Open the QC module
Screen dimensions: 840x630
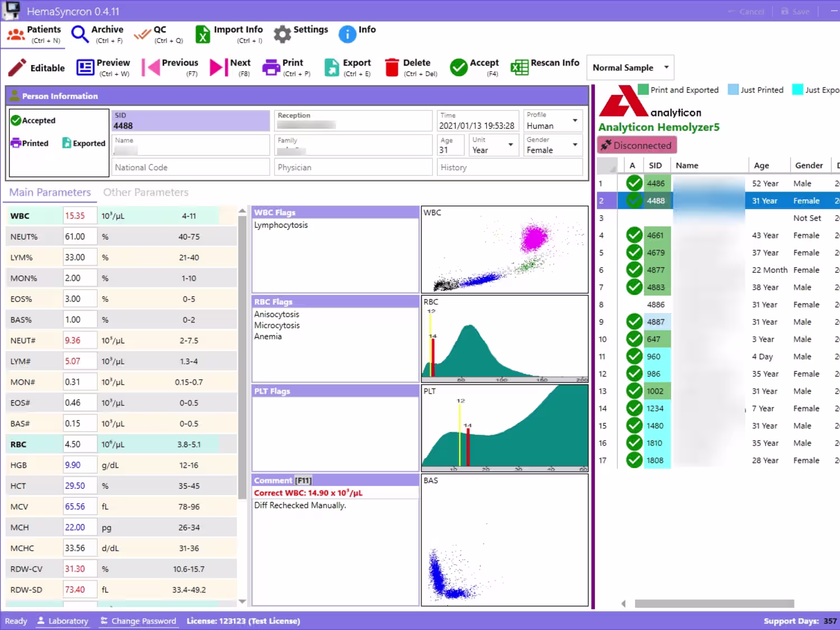click(159, 35)
